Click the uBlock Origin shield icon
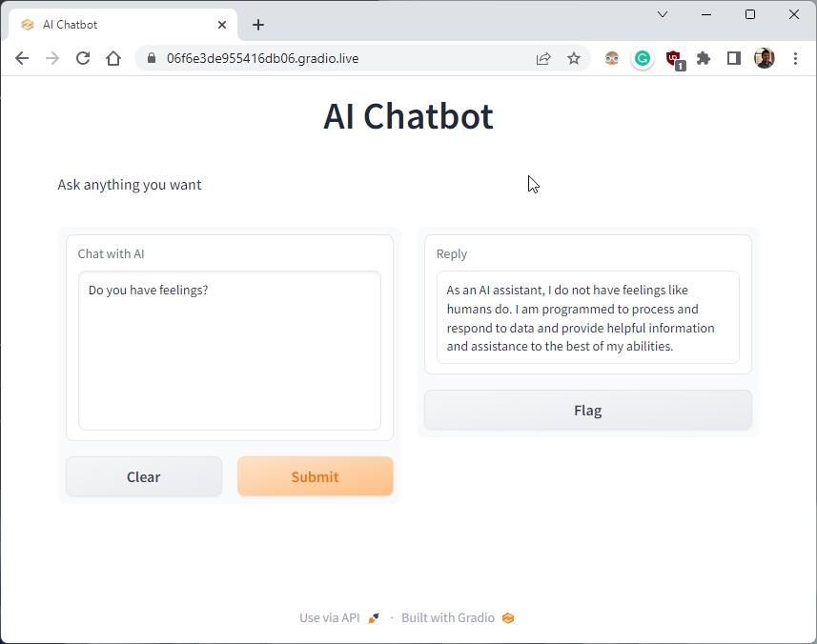This screenshot has width=817, height=644. (x=674, y=58)
